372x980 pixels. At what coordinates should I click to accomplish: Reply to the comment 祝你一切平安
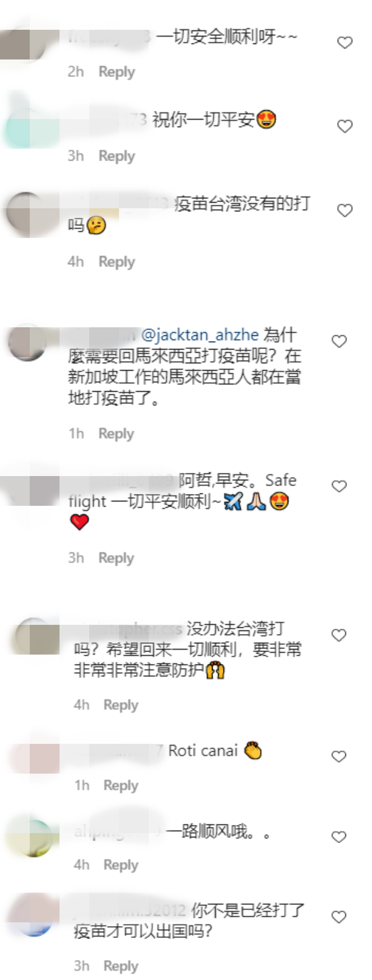click(x=117, y=156)
